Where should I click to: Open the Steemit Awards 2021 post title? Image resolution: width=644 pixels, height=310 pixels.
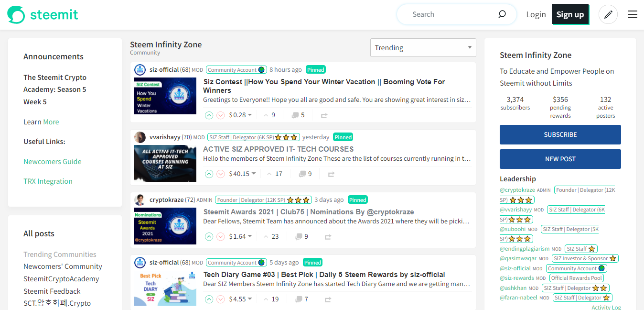[309, 212]
